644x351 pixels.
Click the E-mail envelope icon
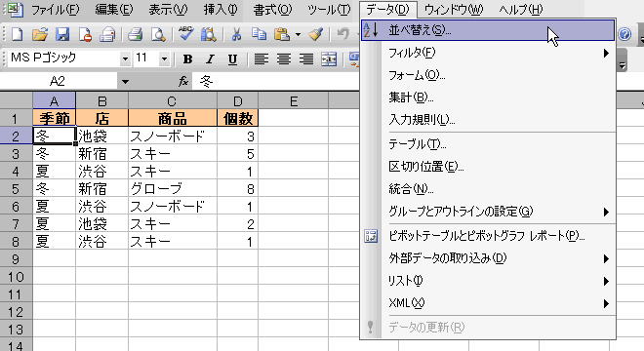107,34
